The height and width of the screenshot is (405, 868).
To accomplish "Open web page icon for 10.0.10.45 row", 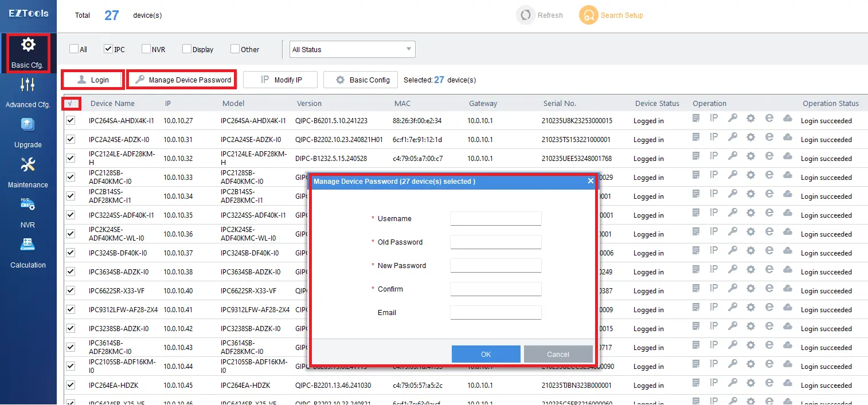I will [x=769, y=383].
